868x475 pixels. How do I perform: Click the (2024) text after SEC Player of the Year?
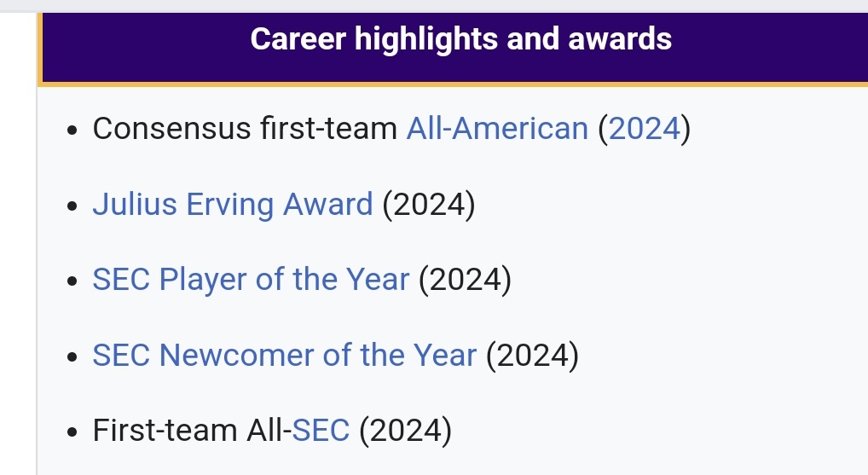[465, 279]
